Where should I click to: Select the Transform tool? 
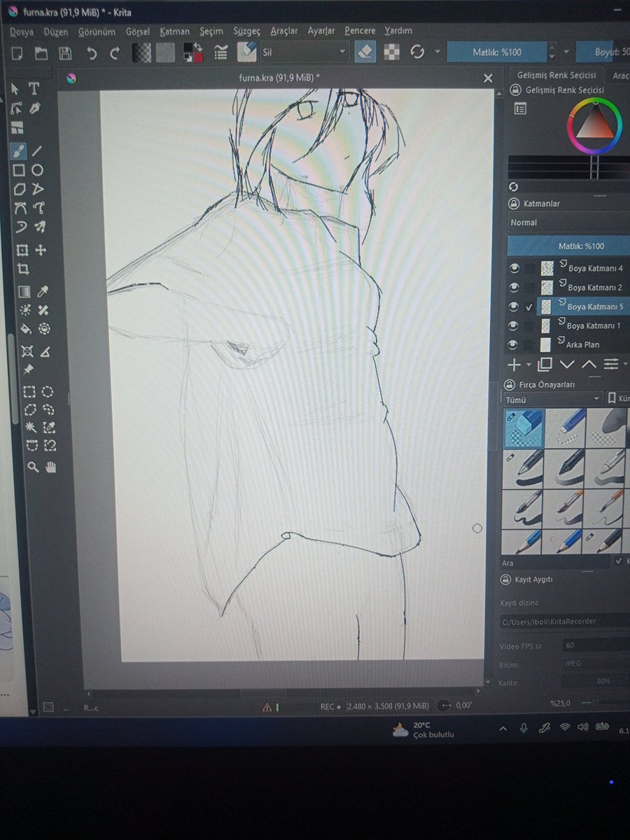(22, 250)
